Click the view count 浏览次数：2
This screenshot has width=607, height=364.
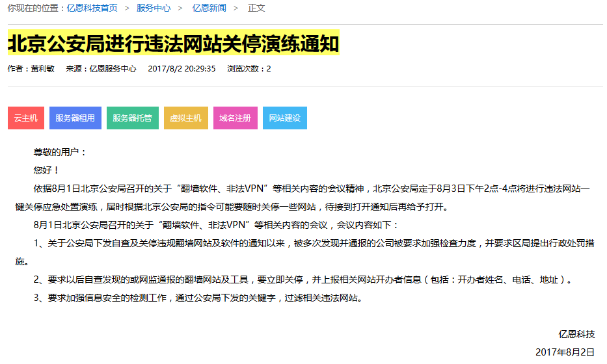pos(249,69)
